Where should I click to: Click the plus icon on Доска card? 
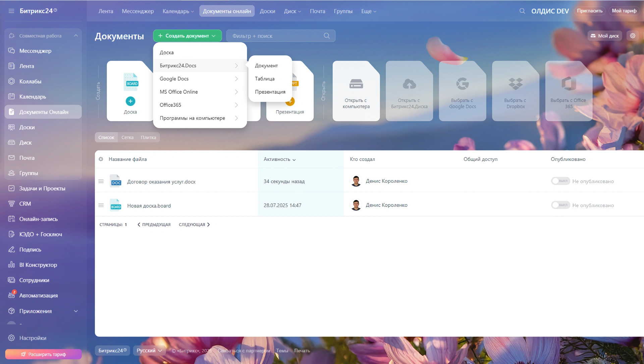[130, 101]
